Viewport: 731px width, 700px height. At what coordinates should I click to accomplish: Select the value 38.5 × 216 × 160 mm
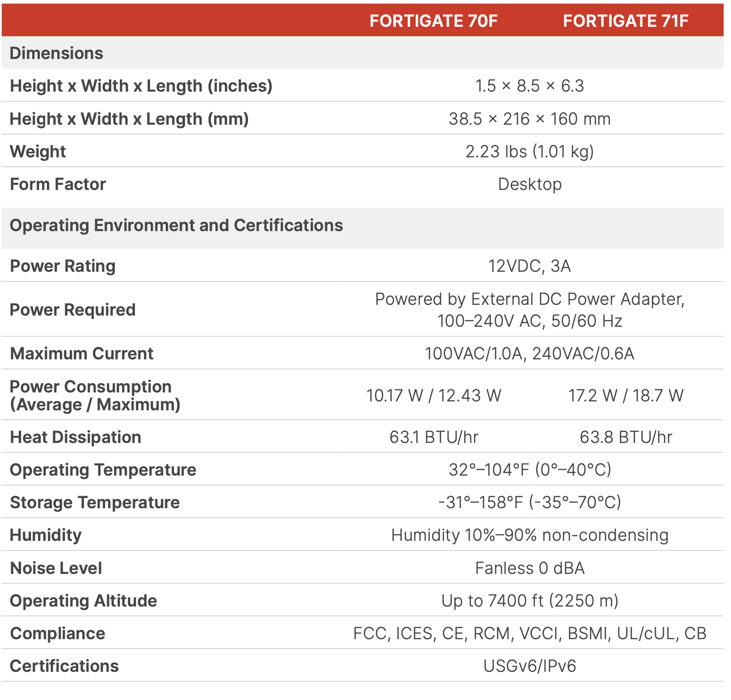(529, 119)
